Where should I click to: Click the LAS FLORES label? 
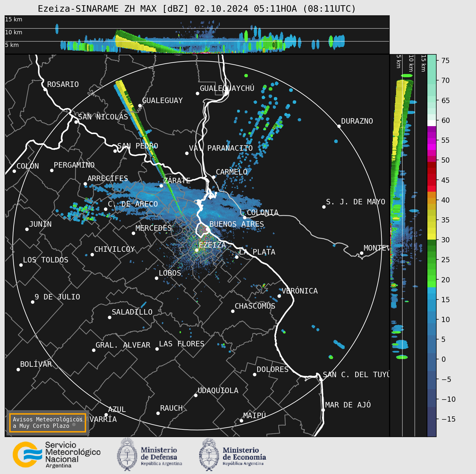(182, 344)
